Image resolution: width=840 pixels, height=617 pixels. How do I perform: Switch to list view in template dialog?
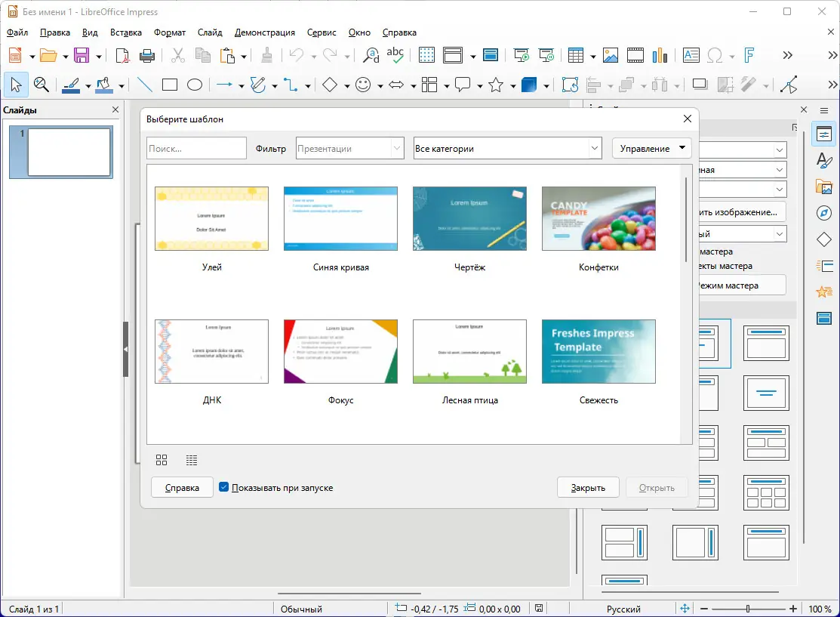click(192, 460)
